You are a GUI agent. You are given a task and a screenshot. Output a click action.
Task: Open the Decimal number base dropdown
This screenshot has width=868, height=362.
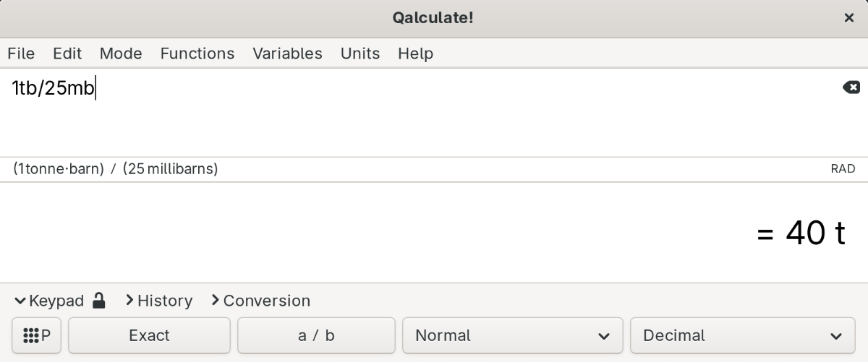point(743,335)
